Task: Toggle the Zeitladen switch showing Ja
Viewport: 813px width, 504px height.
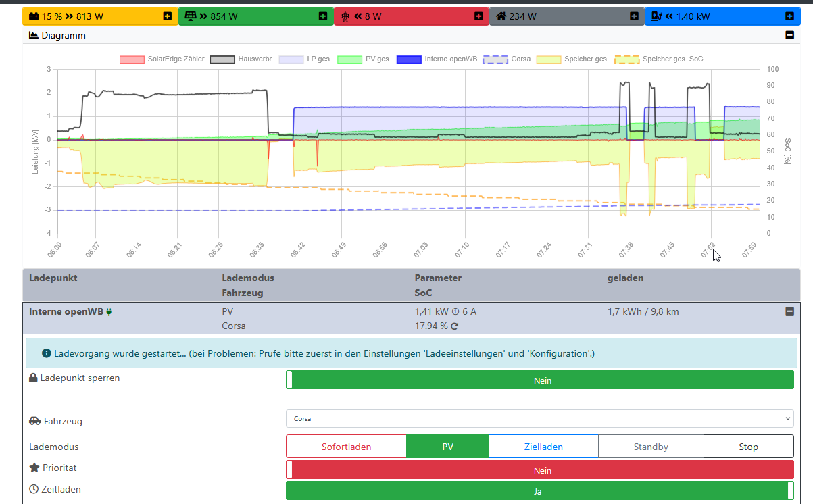Action: 539,491
